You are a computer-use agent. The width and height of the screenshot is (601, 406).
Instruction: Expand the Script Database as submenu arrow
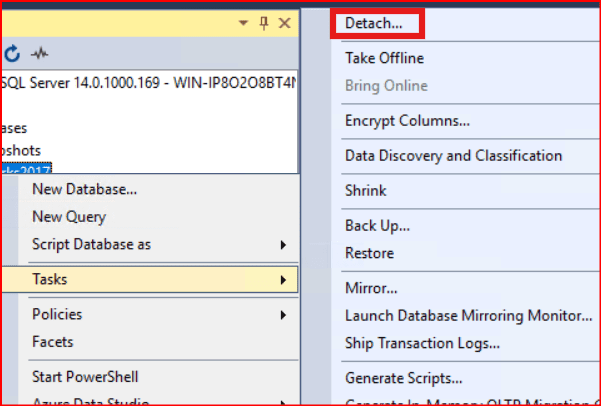pos(283,245)
